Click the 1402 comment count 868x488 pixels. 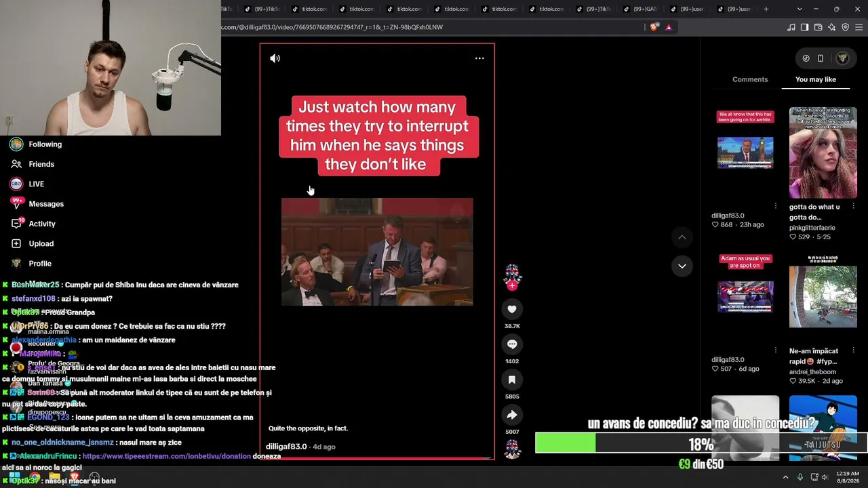pos(512,361)
